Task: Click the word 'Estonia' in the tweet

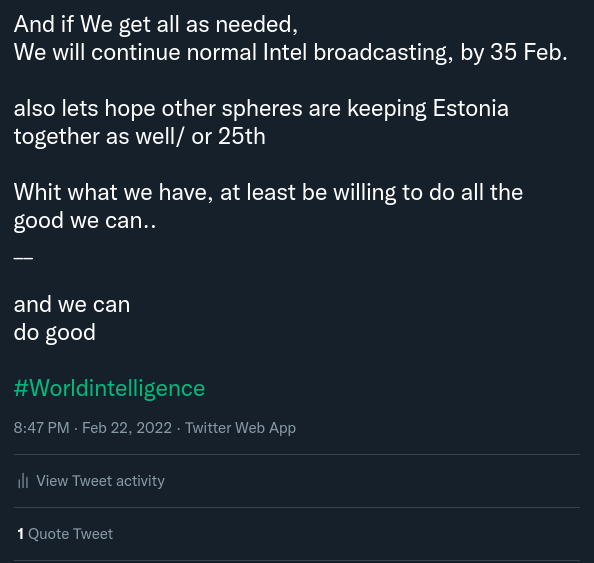Action: (x=471, y=108)
